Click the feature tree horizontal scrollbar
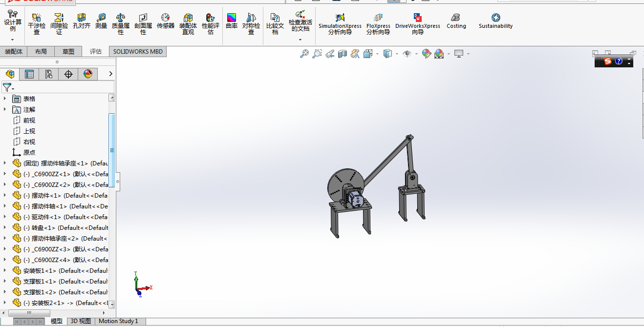Viewport: 644px width, 327px height. pos(29,313)
